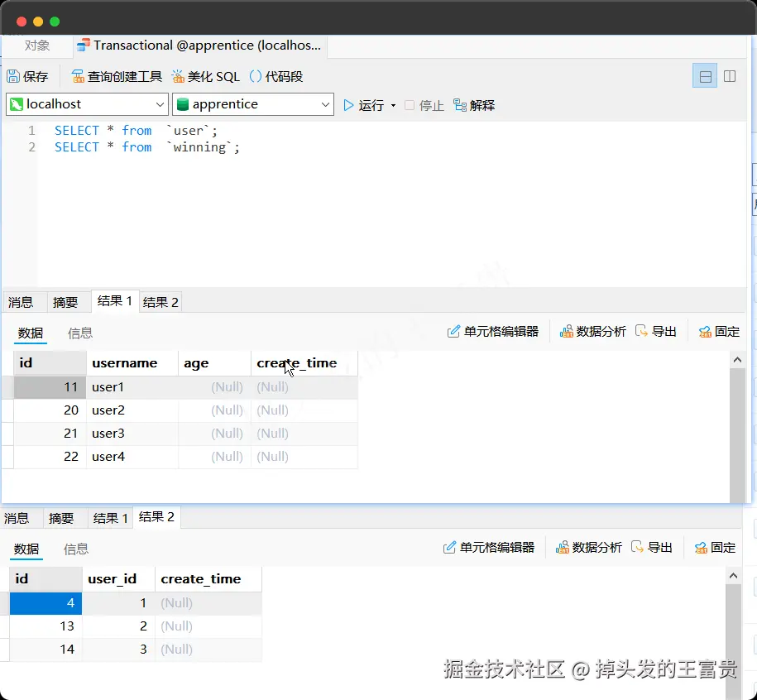Select the upper 结果 2 tab

coord(161,302)
